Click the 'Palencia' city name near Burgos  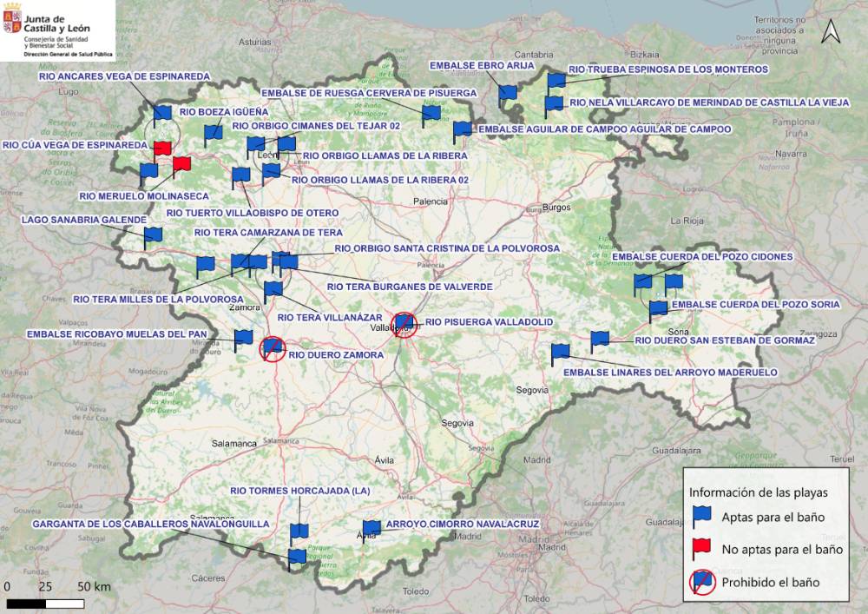(431, 201)
